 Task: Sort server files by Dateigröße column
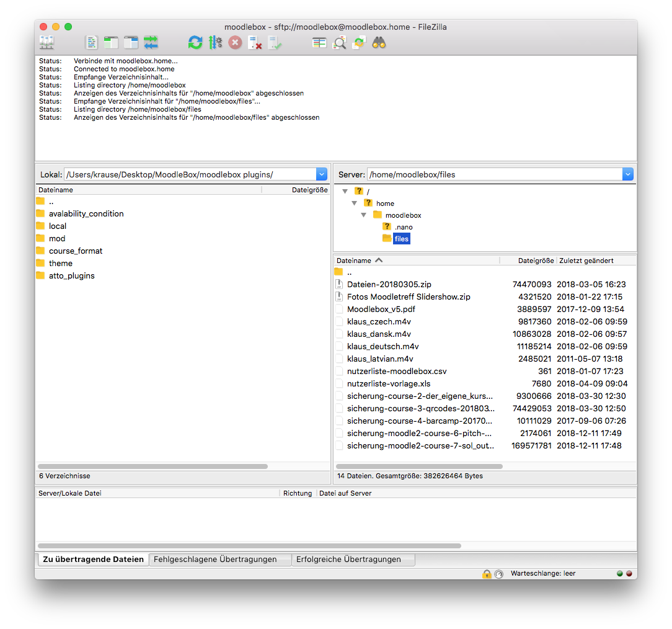pos(528,261)
